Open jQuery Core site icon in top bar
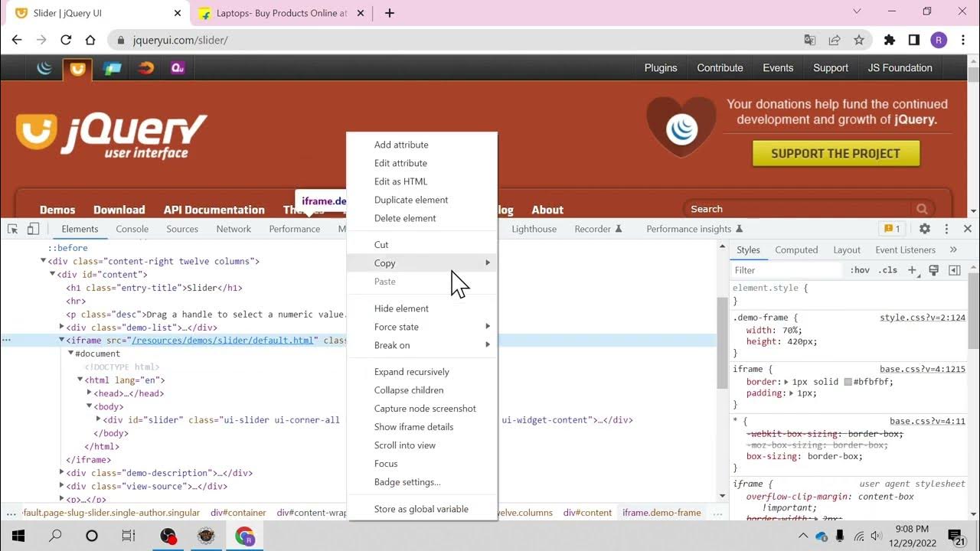The image size is (980, 551). [44, 68]
